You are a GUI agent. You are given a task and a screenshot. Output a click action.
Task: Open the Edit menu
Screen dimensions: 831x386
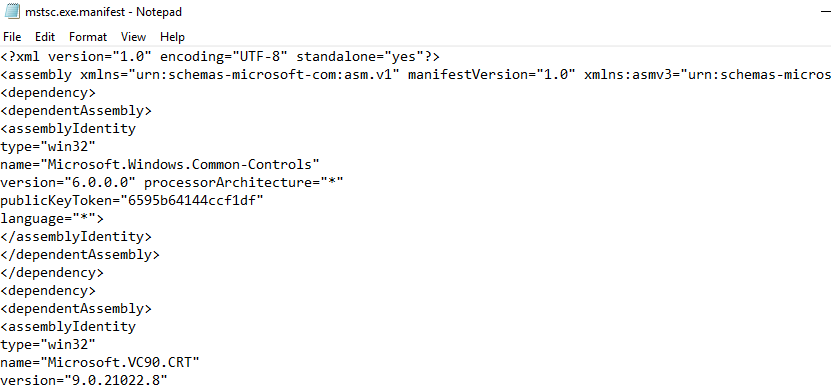coord(45,37)
